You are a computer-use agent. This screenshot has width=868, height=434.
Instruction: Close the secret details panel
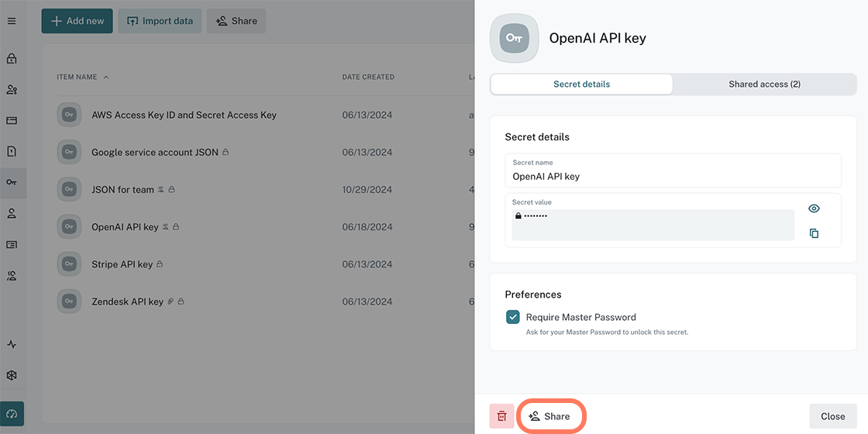(x=832, y=416)
